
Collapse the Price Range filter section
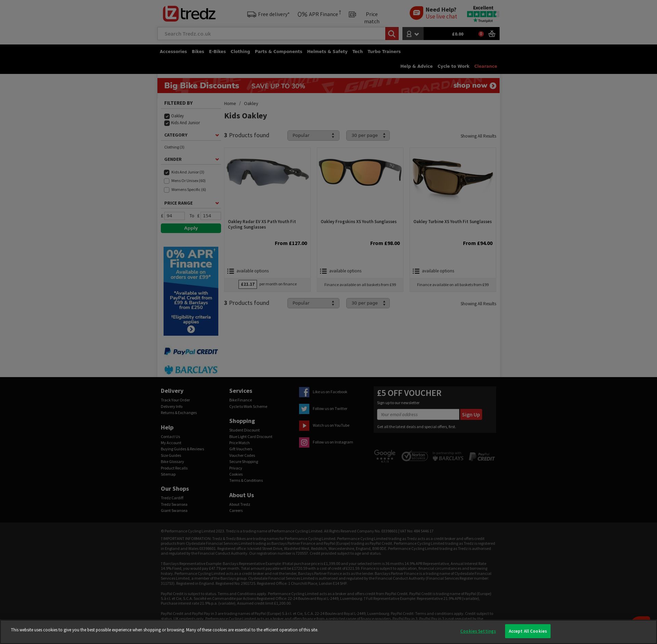[217, 203]
